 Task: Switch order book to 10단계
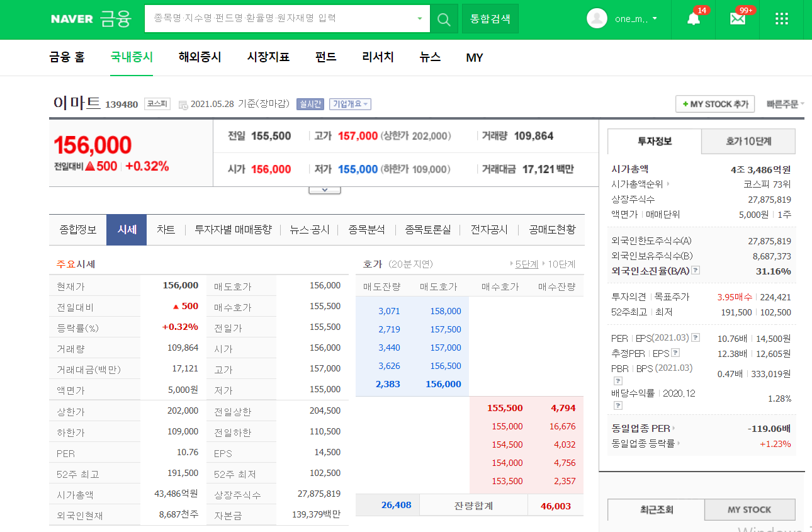pyautogui.click(x=561, y=264)
